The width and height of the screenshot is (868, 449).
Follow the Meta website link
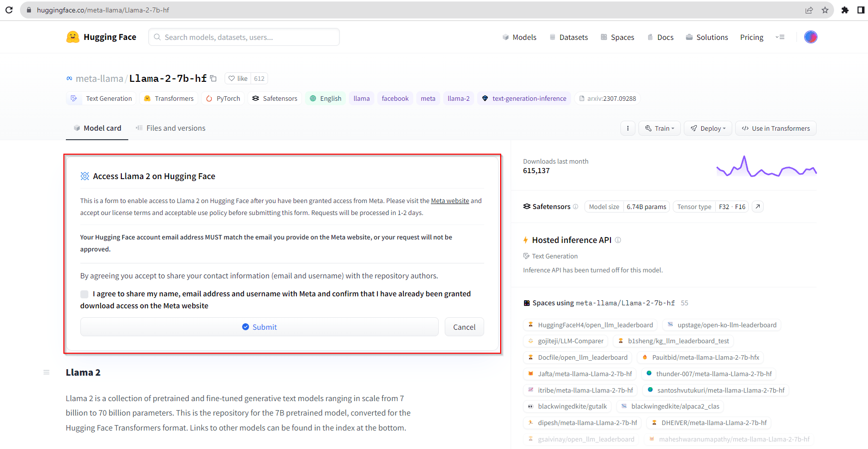pos(450,201)
